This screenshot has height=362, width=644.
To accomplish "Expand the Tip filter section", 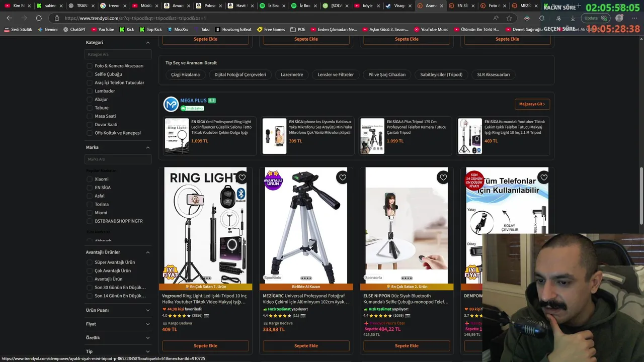I will tap(148, 351).
